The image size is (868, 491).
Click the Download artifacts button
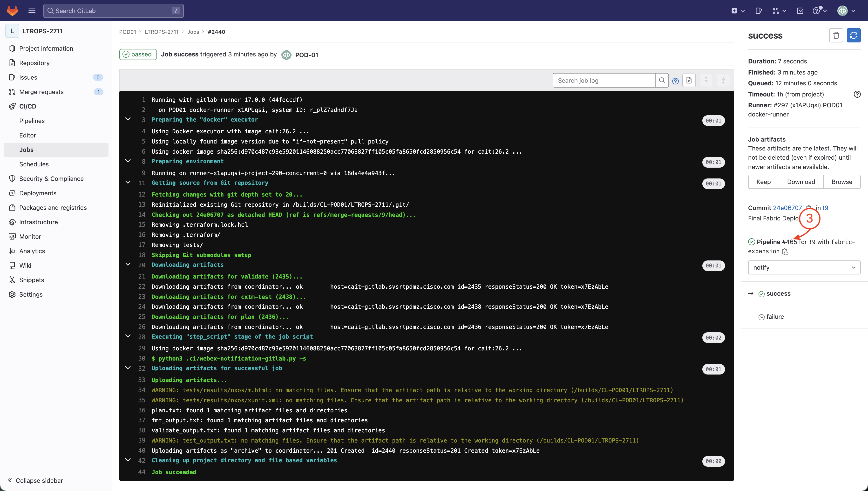pos(801,182)
